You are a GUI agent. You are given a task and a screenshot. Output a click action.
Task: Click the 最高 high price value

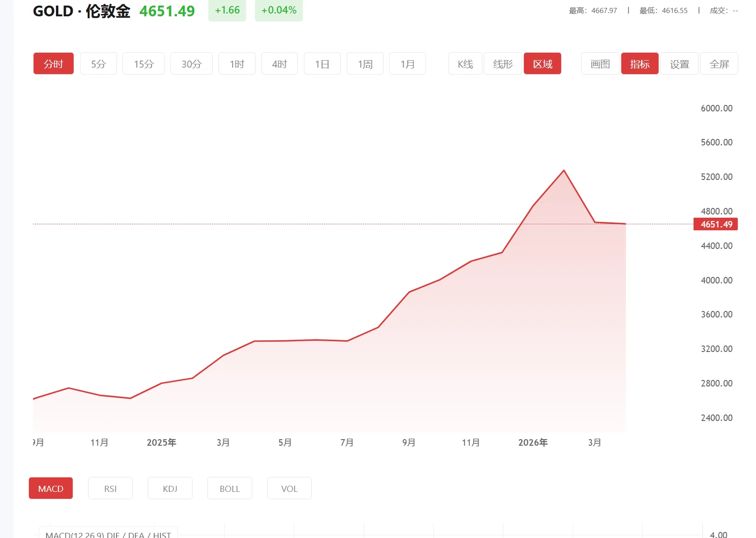coord(604,10)
